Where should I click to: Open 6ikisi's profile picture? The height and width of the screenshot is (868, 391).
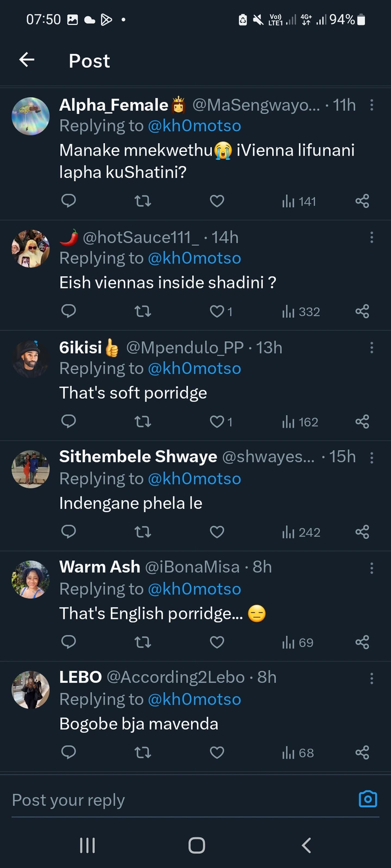(x=30, y=359)
